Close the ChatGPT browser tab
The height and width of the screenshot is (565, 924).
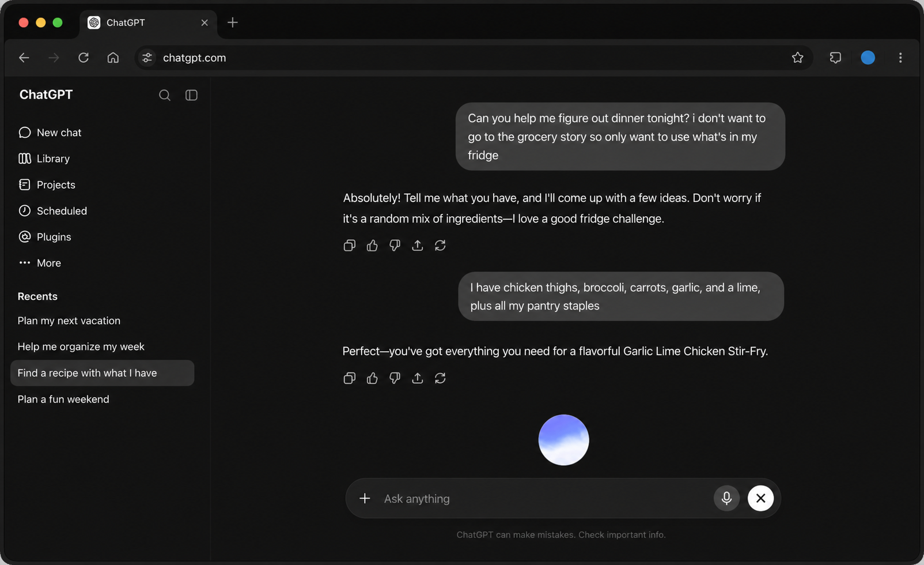(205, 22)
